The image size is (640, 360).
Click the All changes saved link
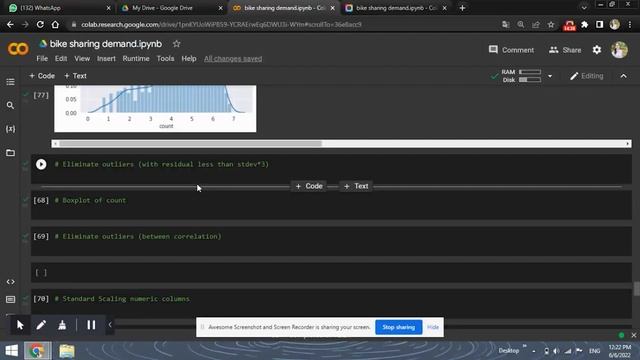coord(233,59)
